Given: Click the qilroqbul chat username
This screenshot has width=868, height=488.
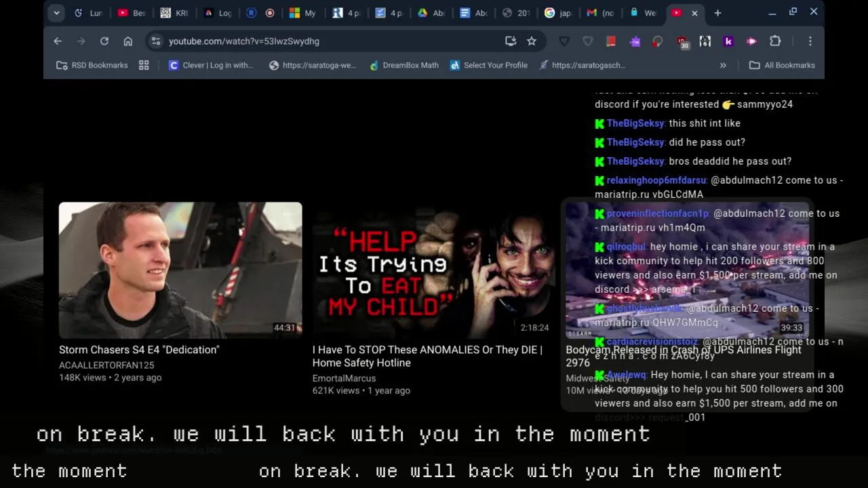Looking at the screenshot, I should 626,247.
